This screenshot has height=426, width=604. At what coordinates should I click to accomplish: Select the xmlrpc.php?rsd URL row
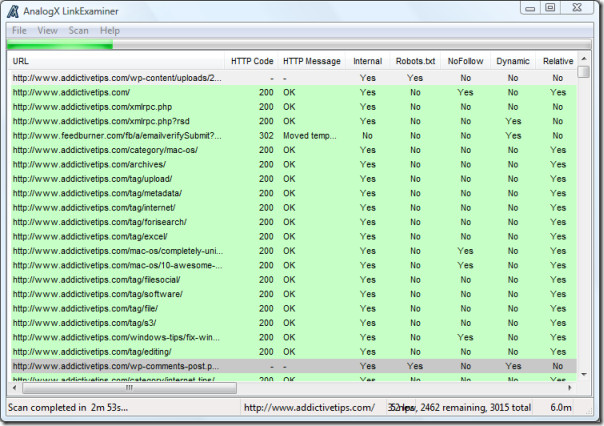(x=293, y=121)
